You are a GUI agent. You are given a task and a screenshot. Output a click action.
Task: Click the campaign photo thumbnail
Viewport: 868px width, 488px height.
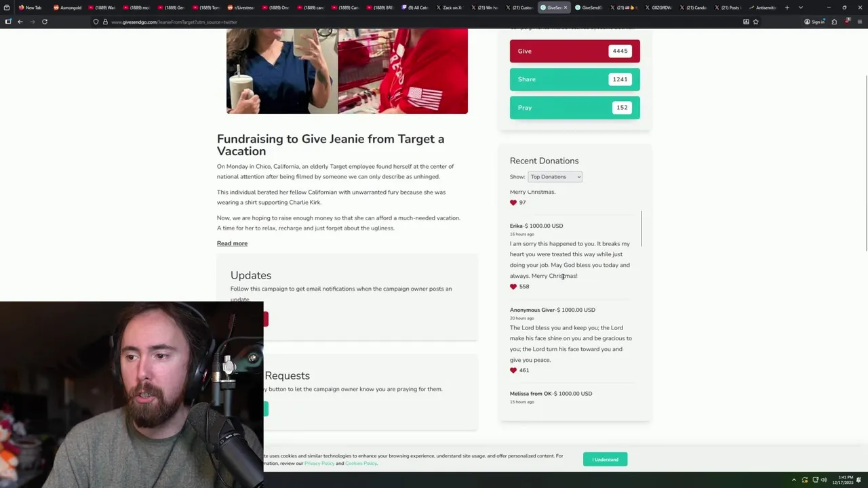point(347,70)
